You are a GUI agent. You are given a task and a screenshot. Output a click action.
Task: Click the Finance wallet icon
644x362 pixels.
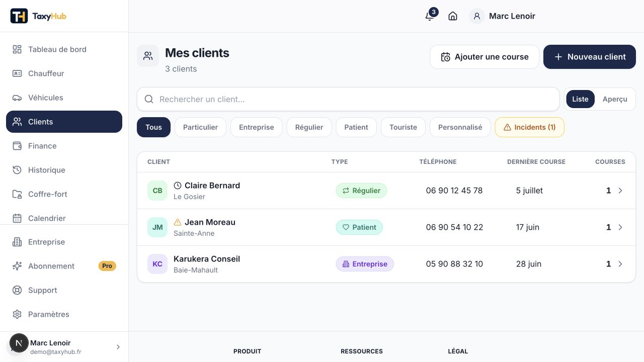(17, 146)
